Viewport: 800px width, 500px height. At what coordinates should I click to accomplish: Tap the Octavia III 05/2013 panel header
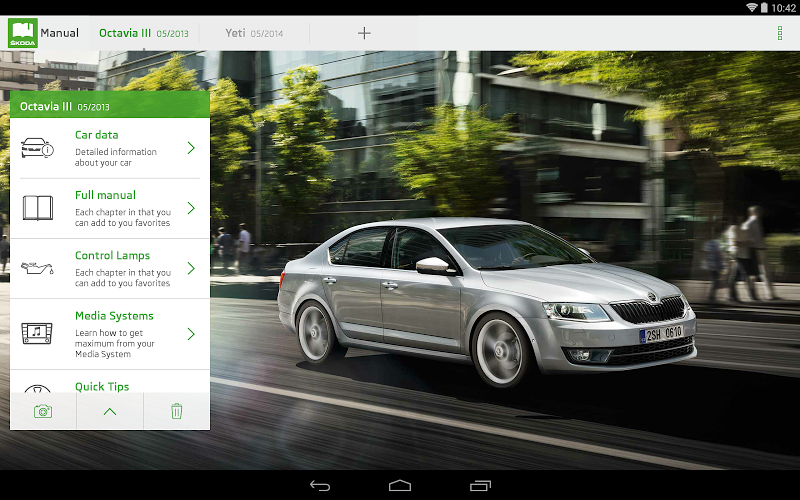click(x=110, y=105)
